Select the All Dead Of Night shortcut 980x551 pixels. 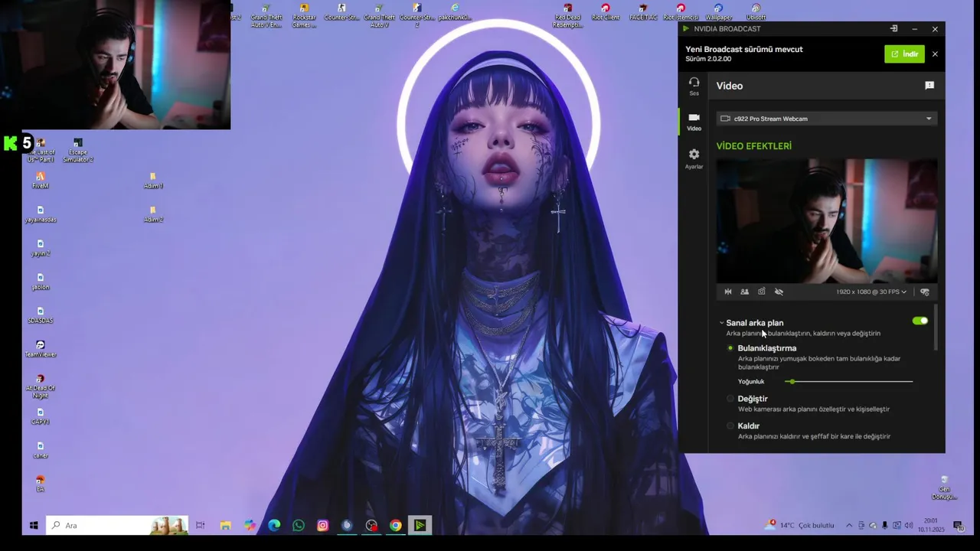[x=41, y=386]
